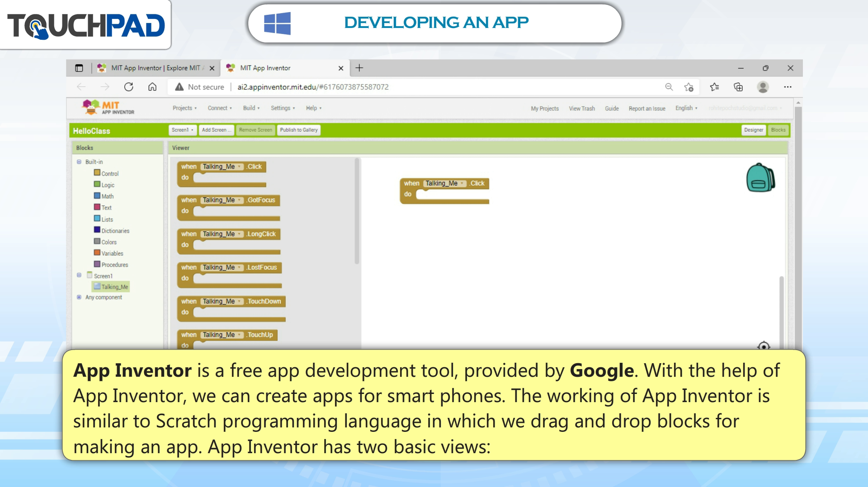Close the Explore MIT browser tab
This screenshot has height=487, width=868.
[x=212, y=68]
